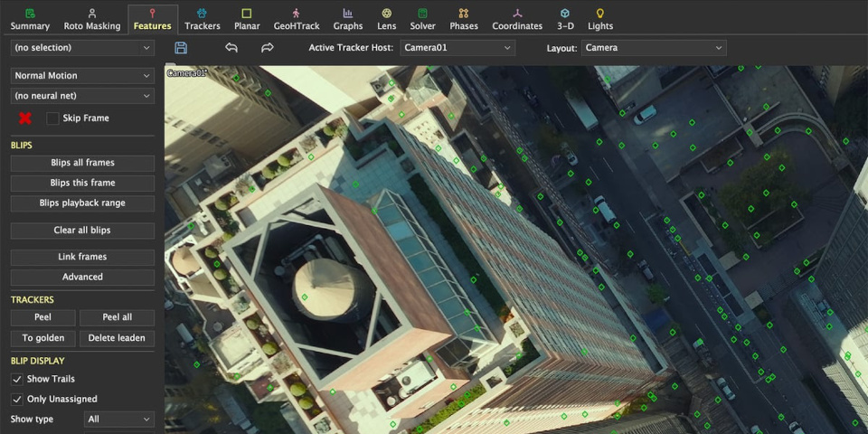Uncheck the Show Trails option

pyautogui.click(x=17, y=379)
